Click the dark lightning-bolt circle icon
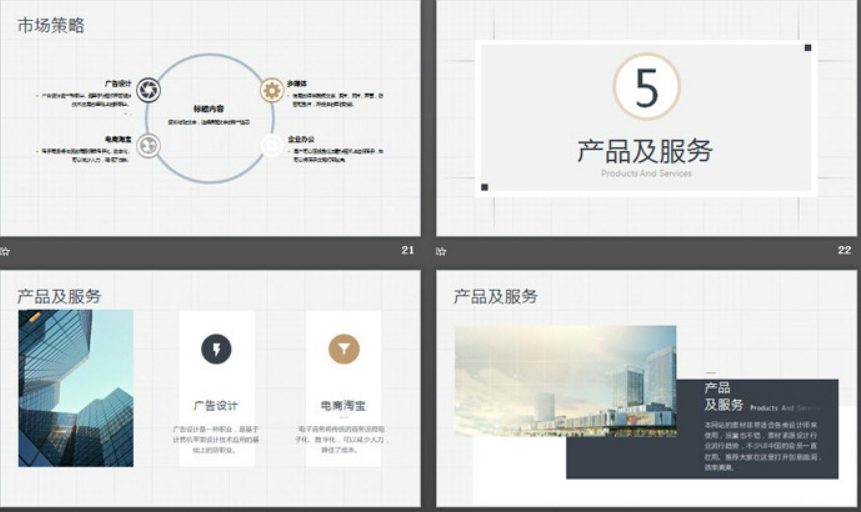861x512 pixels. [216, 349]
